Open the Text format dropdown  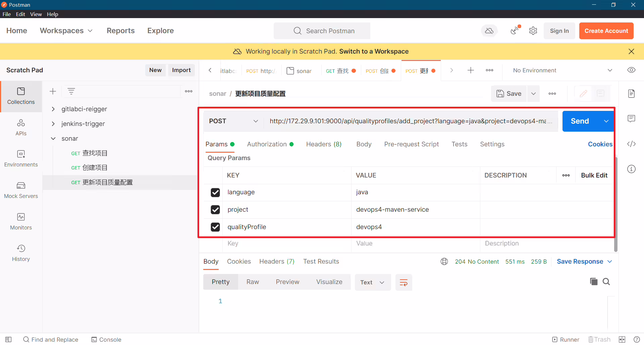pos(373,282)
